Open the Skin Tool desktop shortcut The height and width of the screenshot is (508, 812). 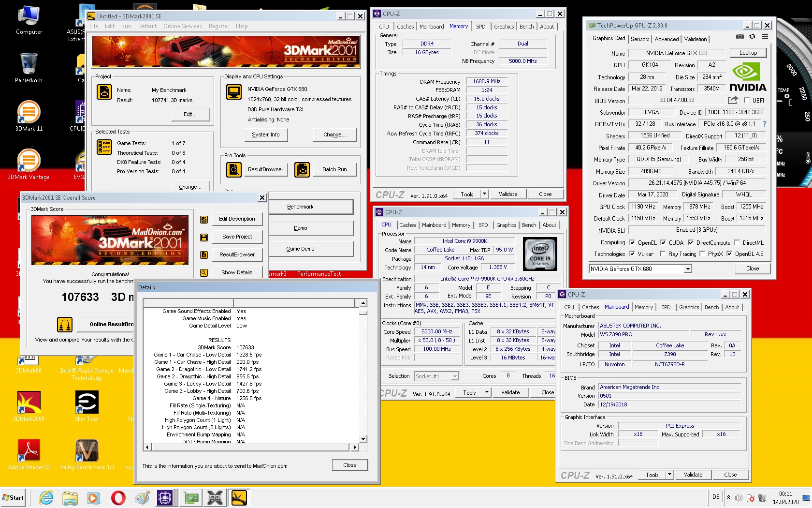[x=87, y=406]
